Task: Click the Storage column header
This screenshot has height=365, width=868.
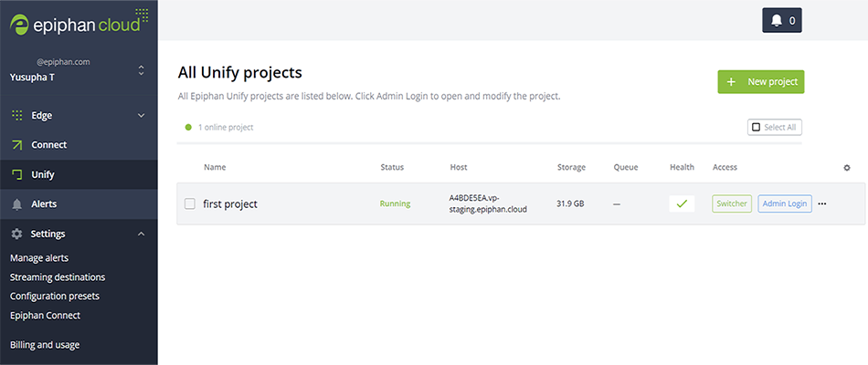Action: [571, 167]
